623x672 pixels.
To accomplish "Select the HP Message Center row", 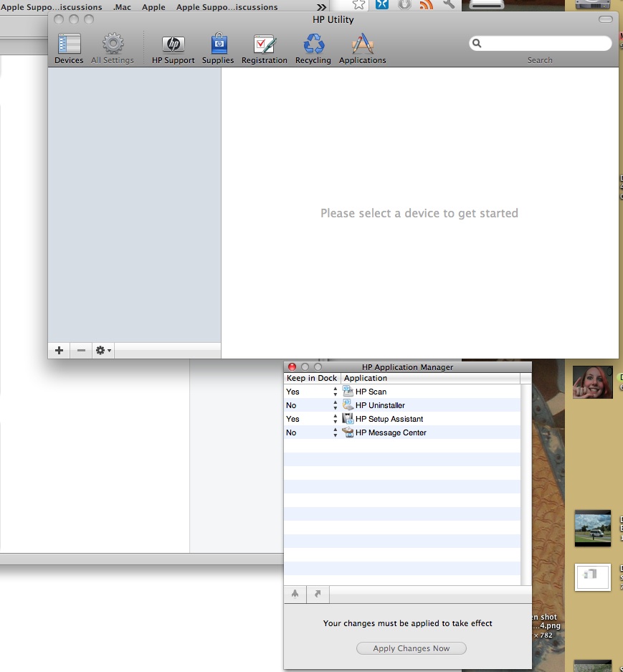I will [x=402, y=433].
